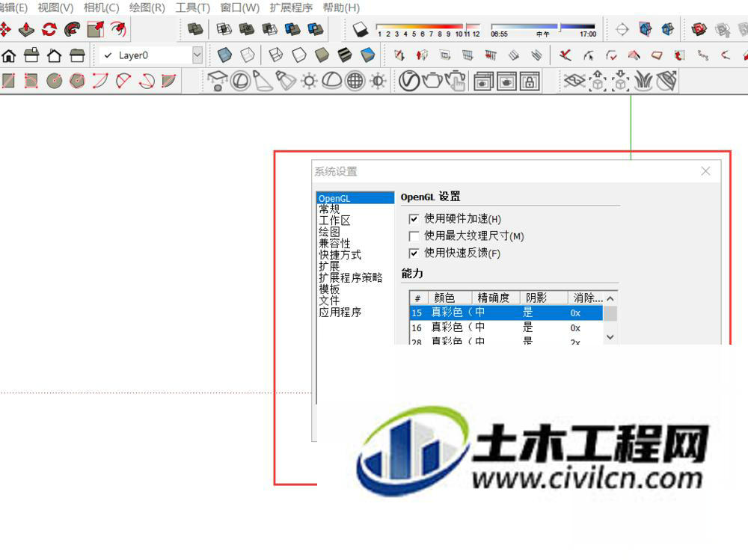Screen dimensions: 748x560
Task: Select 扩展程序策略 in settings list
Action: [x=351, y=277]
